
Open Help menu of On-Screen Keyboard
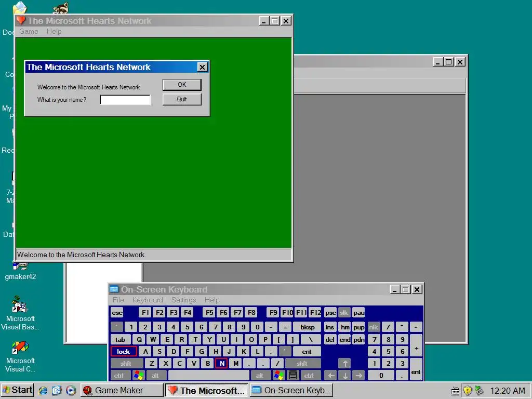click(212, 300)
